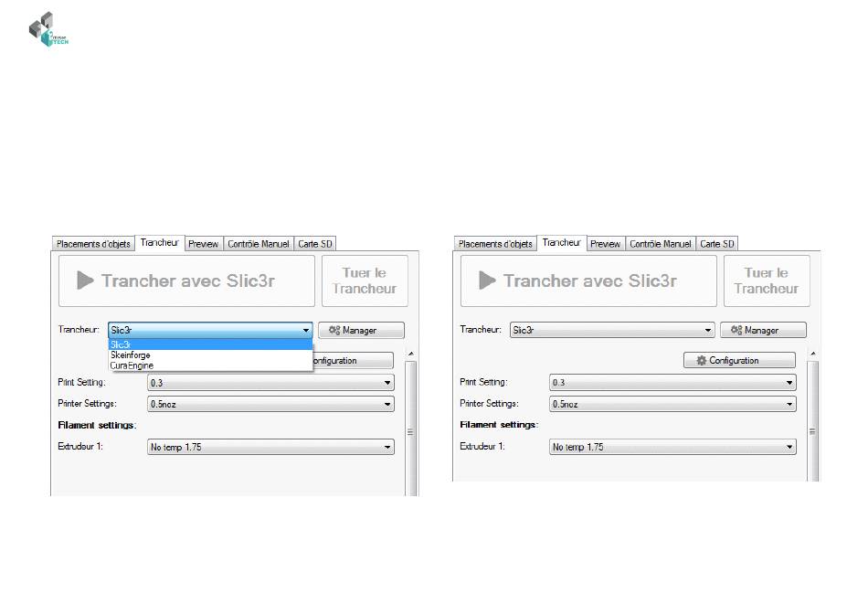Click scrollbar up arrow in right panel

tap(812, 354)
